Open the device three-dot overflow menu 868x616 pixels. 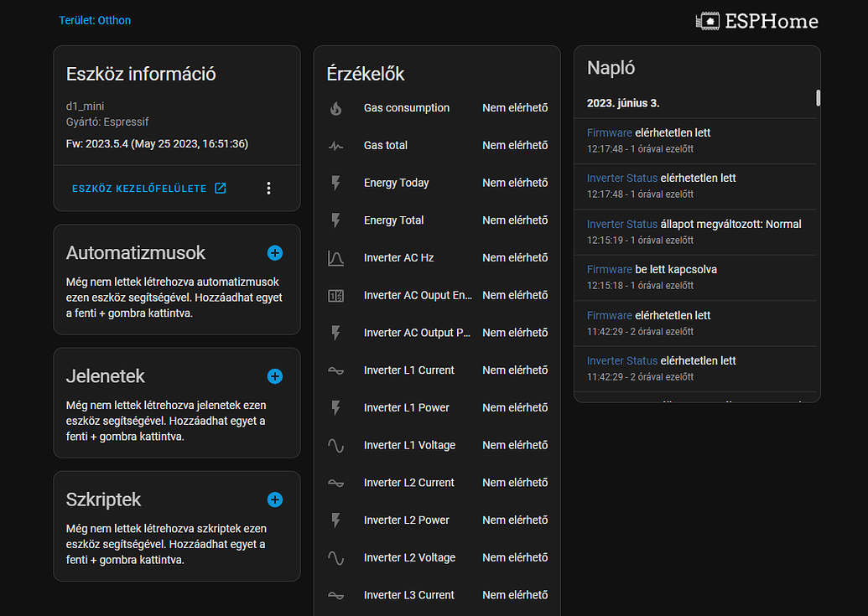[x=268, y=189]
